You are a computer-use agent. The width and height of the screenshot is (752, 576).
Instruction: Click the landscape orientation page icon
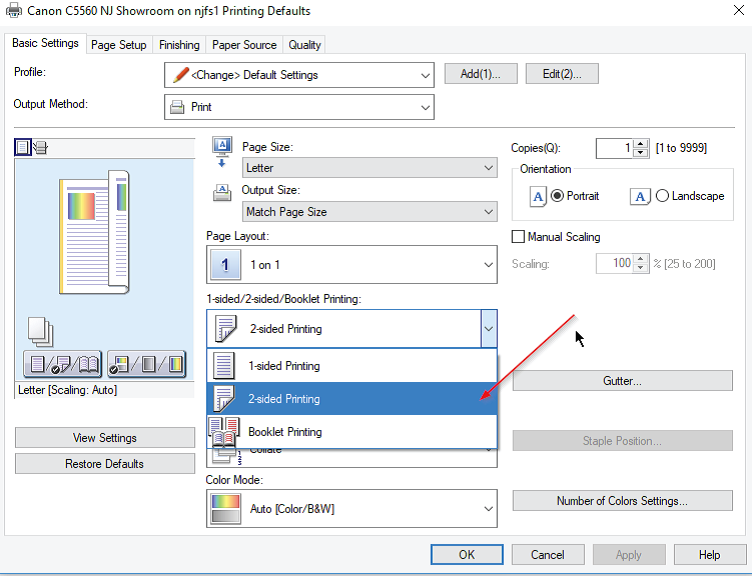(641, 196)
